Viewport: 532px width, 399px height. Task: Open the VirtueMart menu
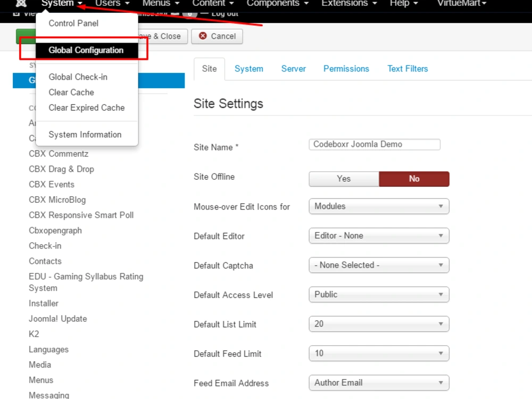(x=462, y=3)
